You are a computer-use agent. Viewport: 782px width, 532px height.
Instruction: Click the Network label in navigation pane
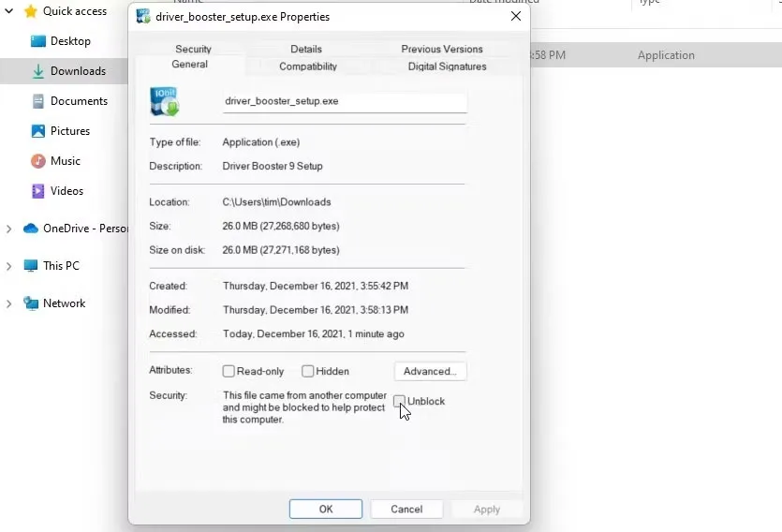65,303
